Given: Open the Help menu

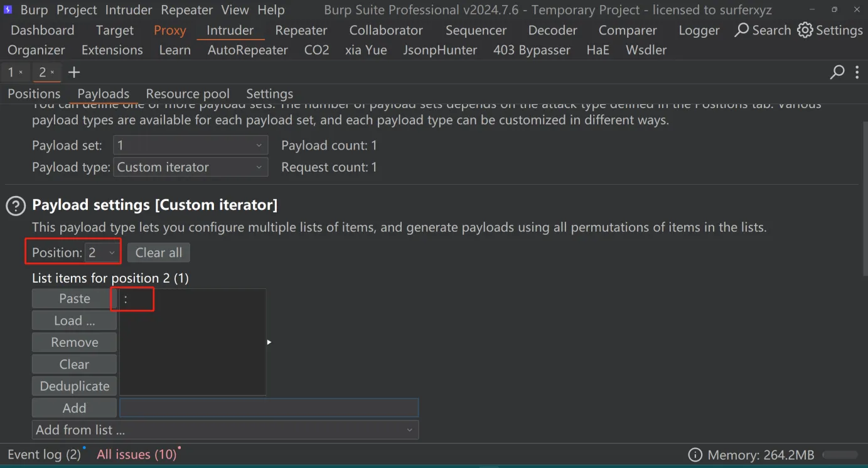Looking at the screenshot, I should 271,10.
